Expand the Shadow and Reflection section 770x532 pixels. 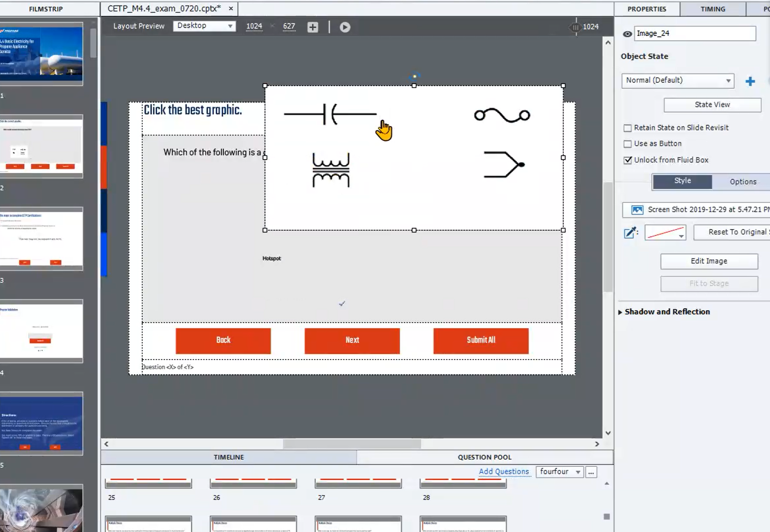click(620, 312)
